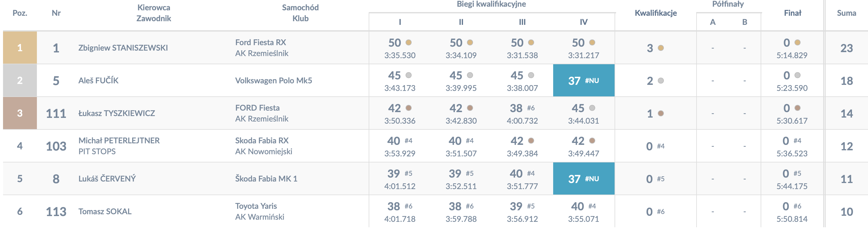Select the Suma column header
The image size is (868, 240).
[847, 13]
